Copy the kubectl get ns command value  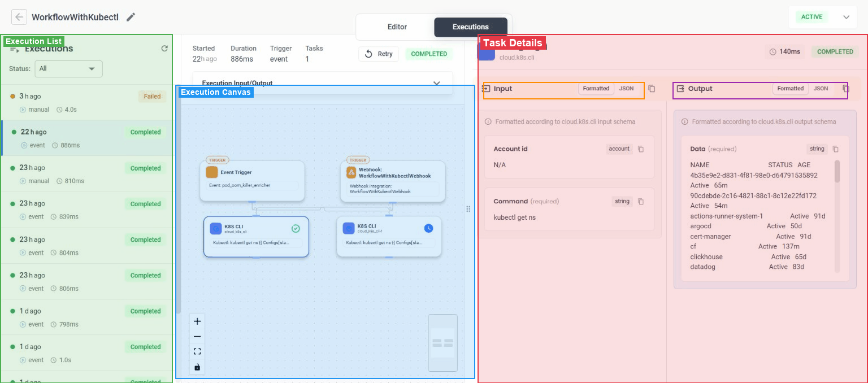[642, 201]
